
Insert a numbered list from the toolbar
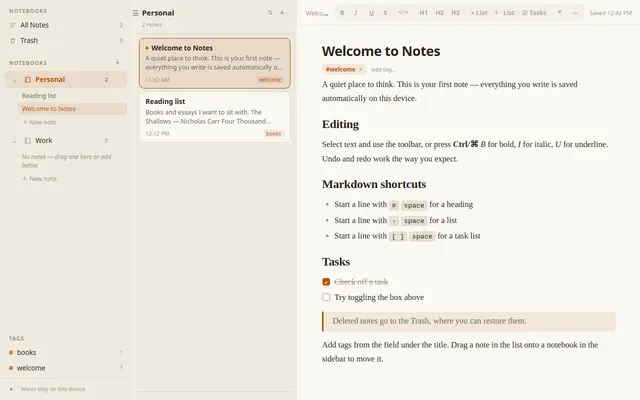(x=504, y=13)
